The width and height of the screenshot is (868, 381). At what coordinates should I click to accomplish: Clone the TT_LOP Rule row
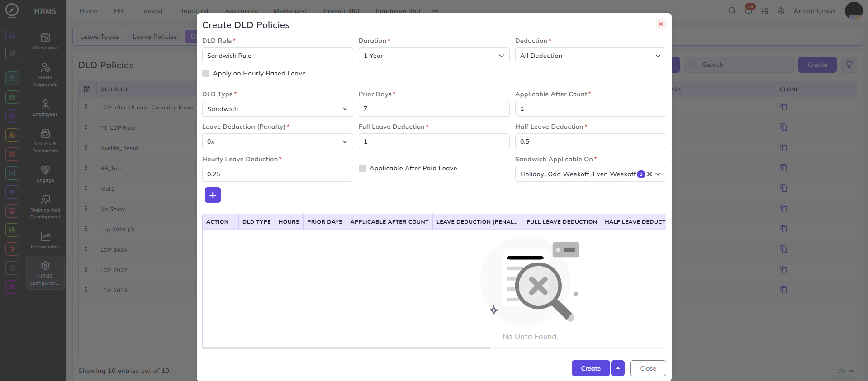(783, 127)
